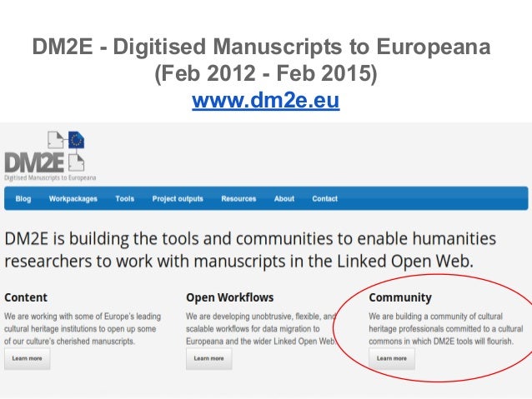Image resolution: width=532 pixels, height=399 pixels.
Task: Click the DM2E logo image
Action: [50, 157]
